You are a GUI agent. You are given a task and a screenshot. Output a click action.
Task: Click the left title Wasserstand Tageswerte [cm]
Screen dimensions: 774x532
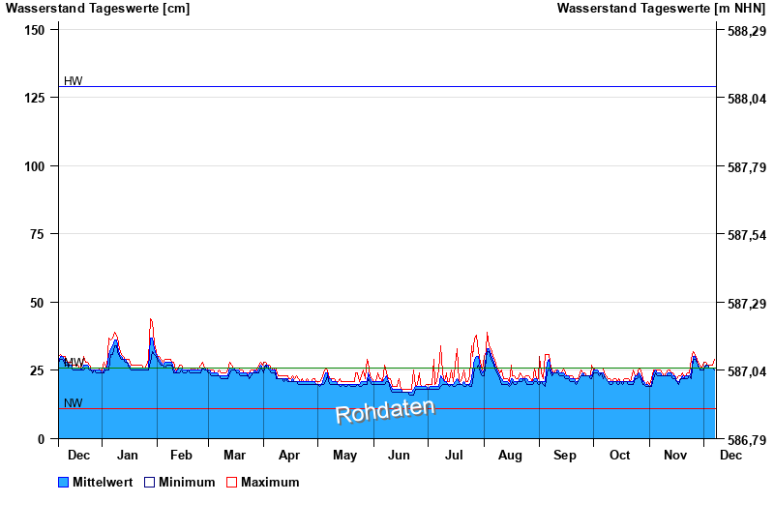pyautogui.click(x=98, y=9)
